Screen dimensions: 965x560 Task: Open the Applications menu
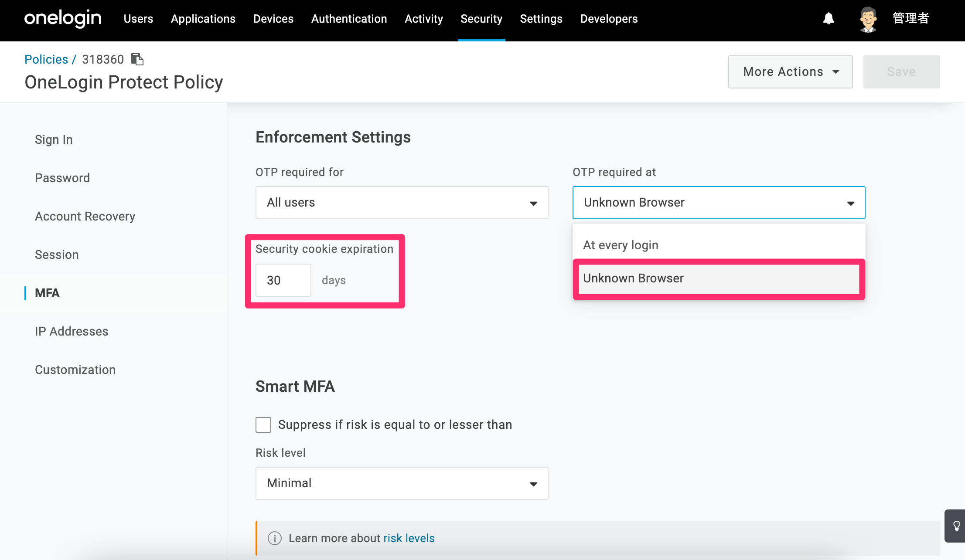(x=203, y=19)
